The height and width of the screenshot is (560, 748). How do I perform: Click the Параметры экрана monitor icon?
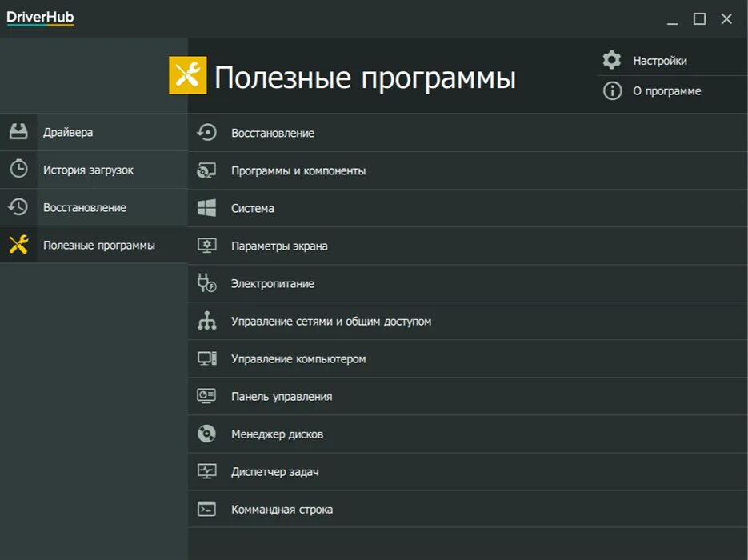pyautogui.click(x=206, y=246)
